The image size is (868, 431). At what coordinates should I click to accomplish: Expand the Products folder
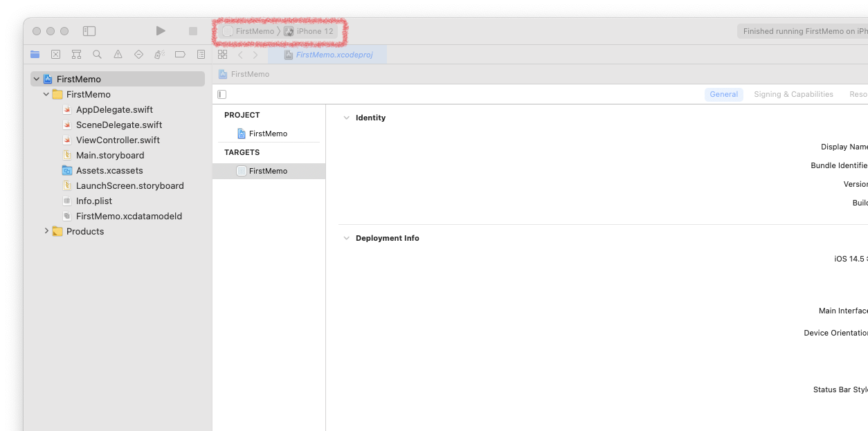pos(46,231)
